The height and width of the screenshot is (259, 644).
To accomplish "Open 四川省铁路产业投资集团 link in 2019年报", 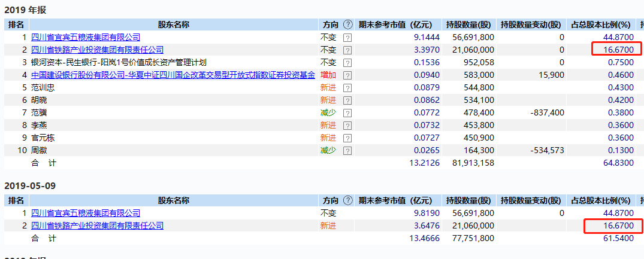I will point(97,50).
